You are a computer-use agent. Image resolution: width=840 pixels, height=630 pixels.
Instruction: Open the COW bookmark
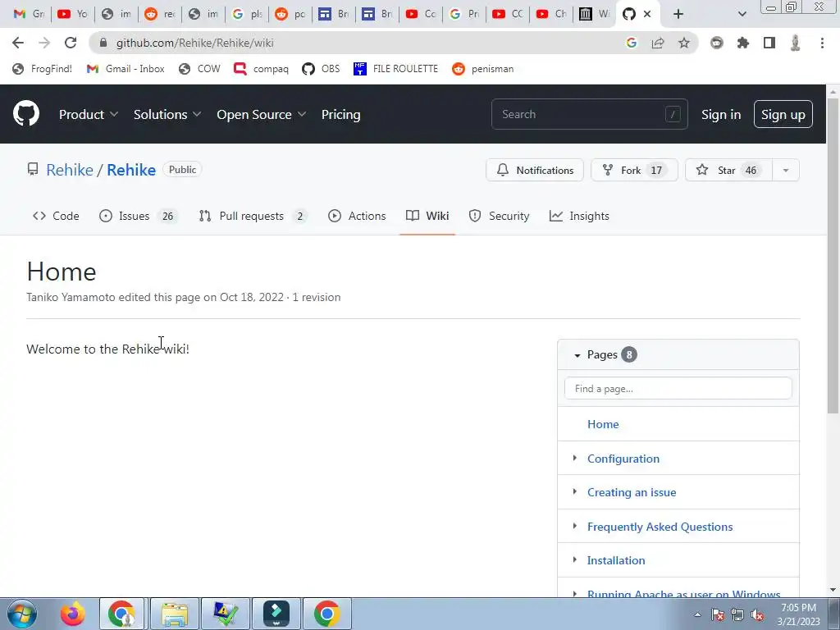pos(199,69)
